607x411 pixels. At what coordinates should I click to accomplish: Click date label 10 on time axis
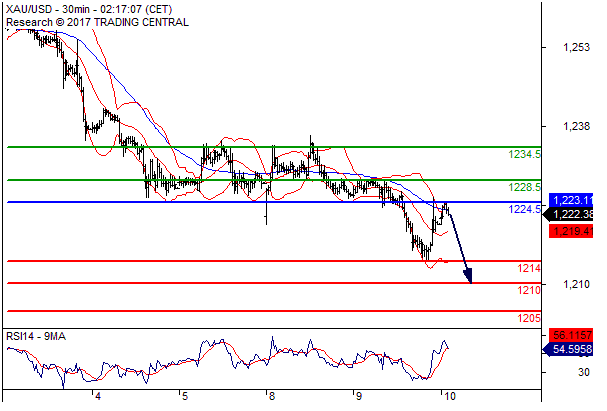tap(449, 396)
